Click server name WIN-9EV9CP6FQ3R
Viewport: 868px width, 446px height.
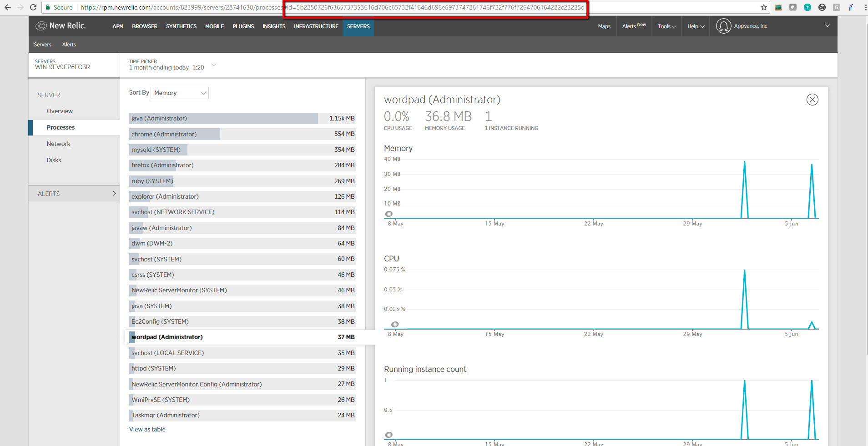click(x=62, y=67)
